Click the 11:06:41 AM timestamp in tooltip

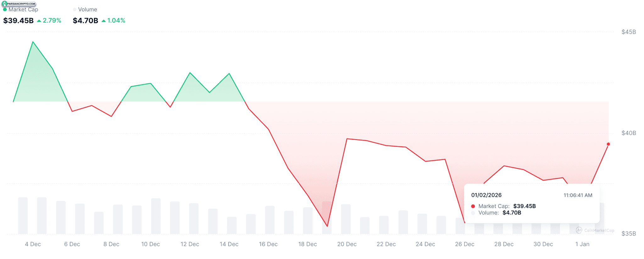578,195
